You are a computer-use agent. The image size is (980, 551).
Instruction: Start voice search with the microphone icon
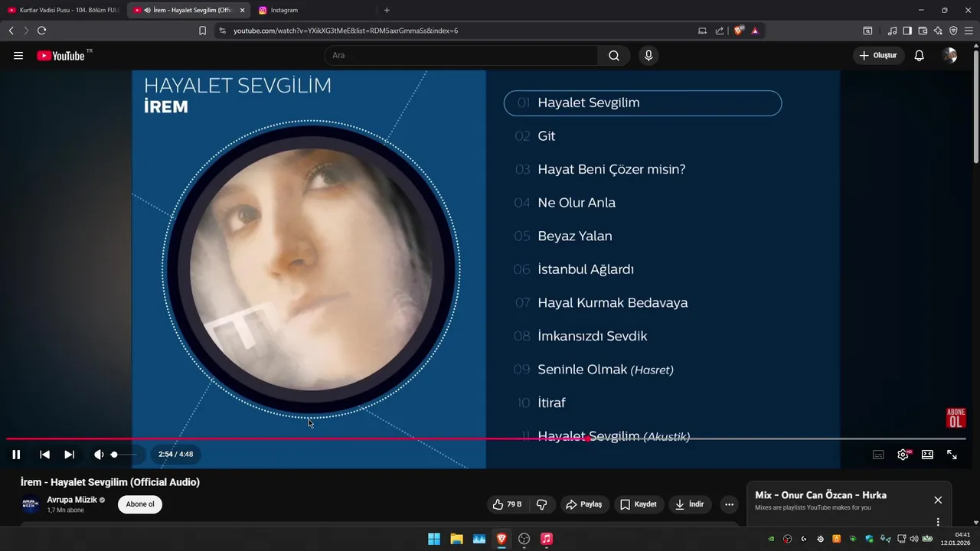coord(648,56)
